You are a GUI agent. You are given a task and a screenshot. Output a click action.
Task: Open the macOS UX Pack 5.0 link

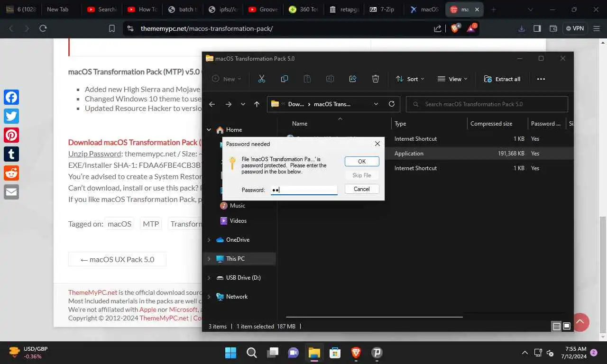coord(117,259)
